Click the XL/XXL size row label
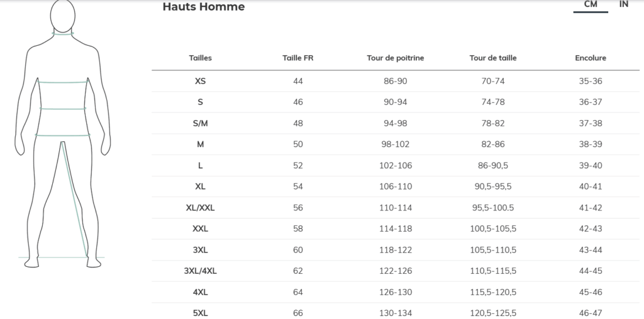Image resolution: width=644 pixels, height=319 pixels. click(x=200, y=208)
